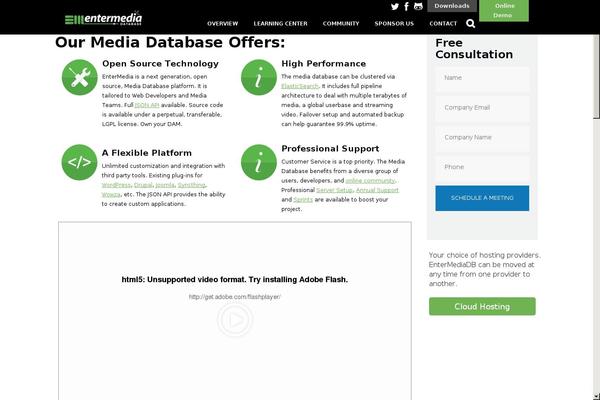
Task: Click the High Performance heading
Action: click(x=324, y=64)
